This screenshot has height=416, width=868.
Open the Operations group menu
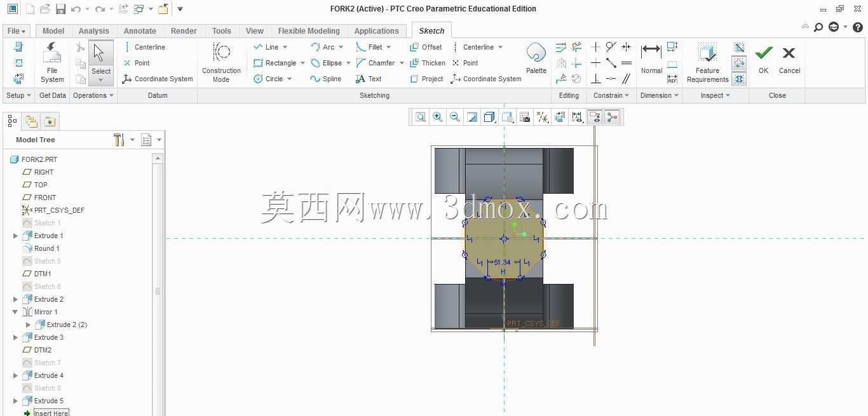click(x=93, y=95)
